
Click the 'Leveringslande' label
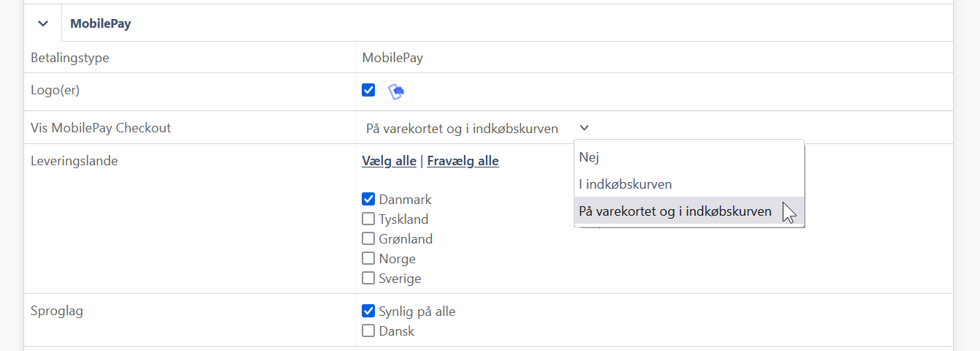(x=74, y=161)
